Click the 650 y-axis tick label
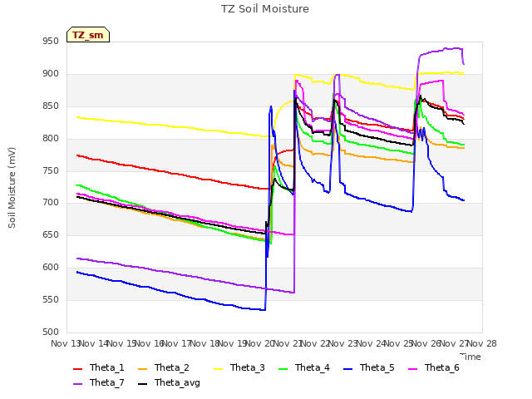Image resolution: width=532 pixels, height=399 pixels. [51, 234]
